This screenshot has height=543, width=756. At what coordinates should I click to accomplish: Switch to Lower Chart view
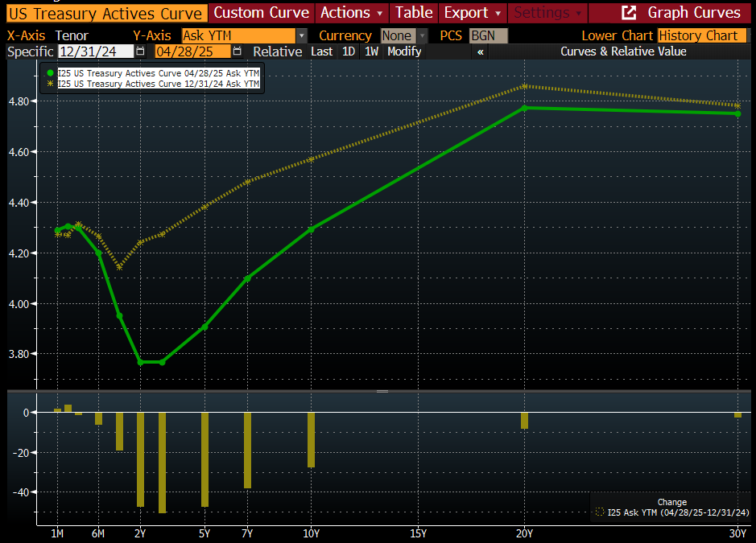[618, 35]
